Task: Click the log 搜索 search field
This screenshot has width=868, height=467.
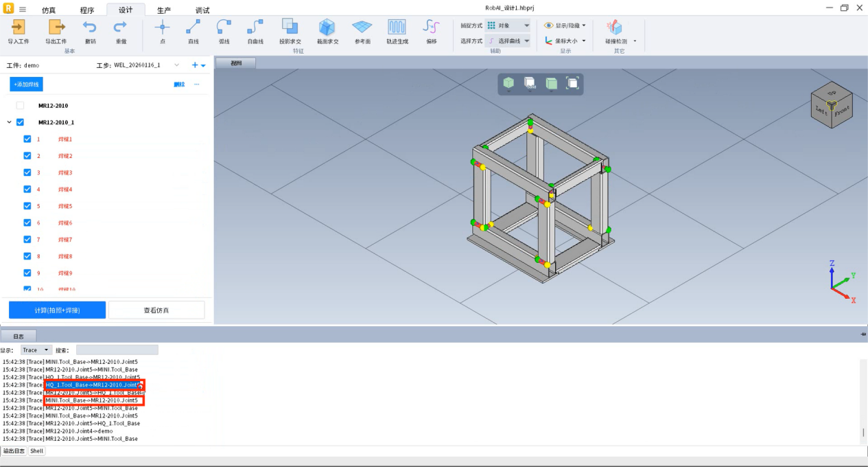Action: point(117,350)
